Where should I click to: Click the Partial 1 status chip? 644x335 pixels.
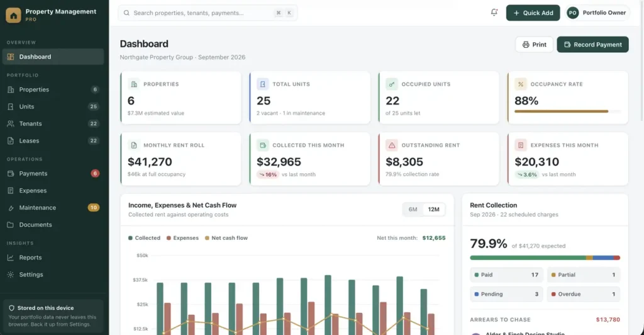click(x=583, y=275)
